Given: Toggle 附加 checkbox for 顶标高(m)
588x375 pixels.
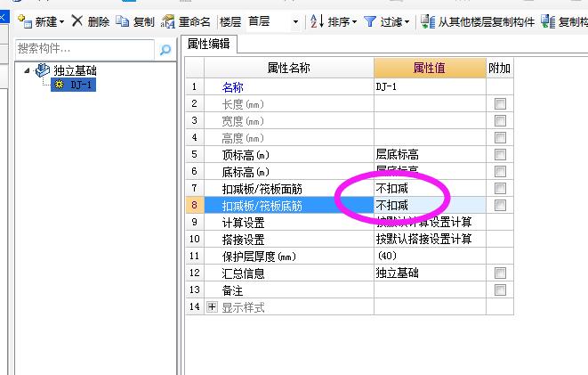Looking at the screenshot, I should coord(500,154).
